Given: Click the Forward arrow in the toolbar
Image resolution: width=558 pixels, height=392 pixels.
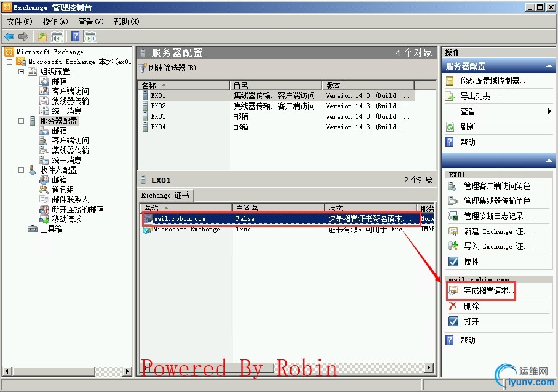Looking at the screenshot, I should (x=23, y=36).
